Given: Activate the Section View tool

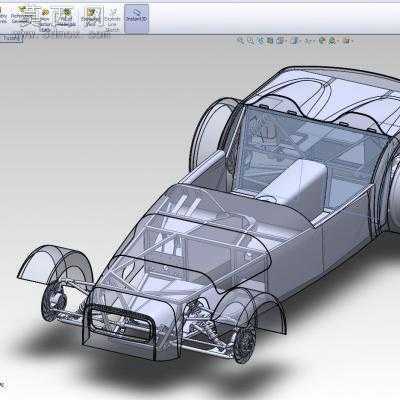Looking at the screenshot, I should coord(270,41).
